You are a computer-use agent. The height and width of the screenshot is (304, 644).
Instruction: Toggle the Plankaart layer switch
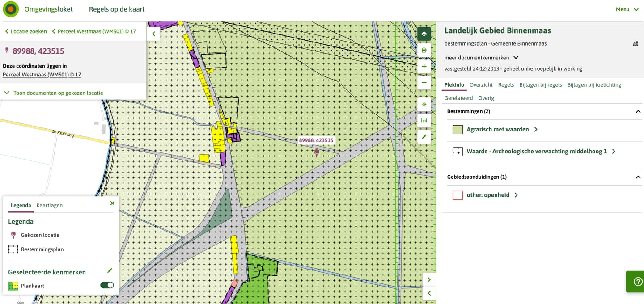(x=107, y=285)
